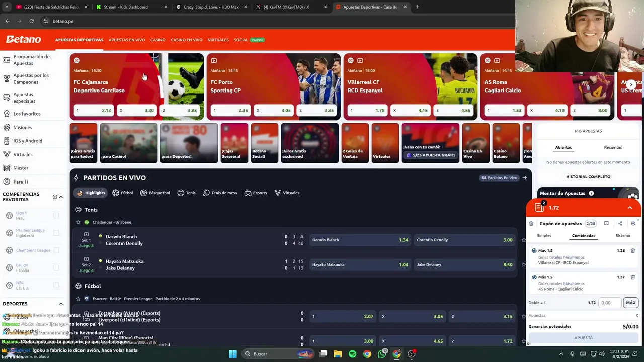Screen dimensions: 644x362
Task: Show next featured matches with carousel arrow
Action: pos(631,85)
